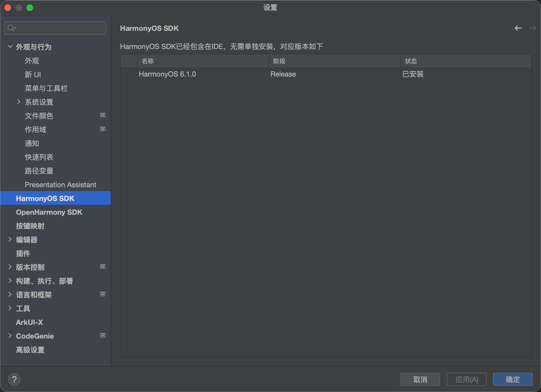This screenshot has width=541, height=392.
Task: Open the 外观 settings page
Action: pos(32,61)
